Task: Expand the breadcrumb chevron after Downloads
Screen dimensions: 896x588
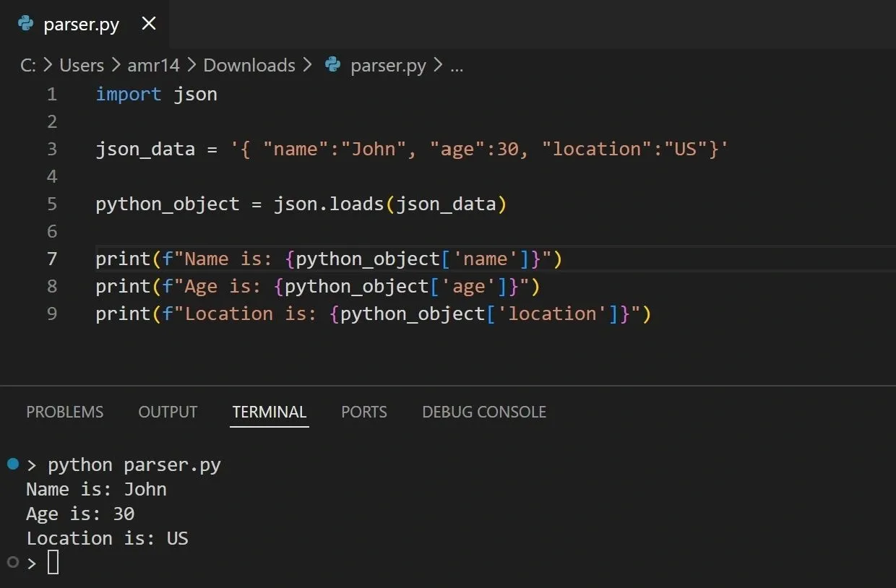Action: tap(308, 65)
